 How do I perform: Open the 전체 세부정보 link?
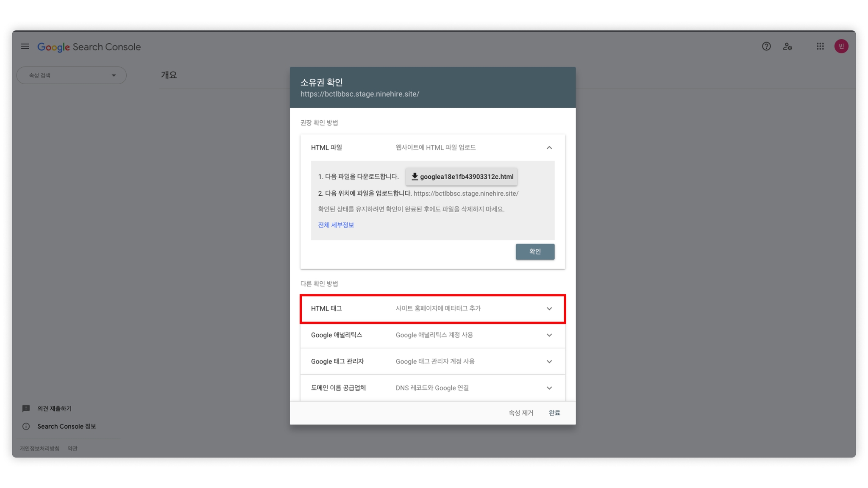click(336, 225)
